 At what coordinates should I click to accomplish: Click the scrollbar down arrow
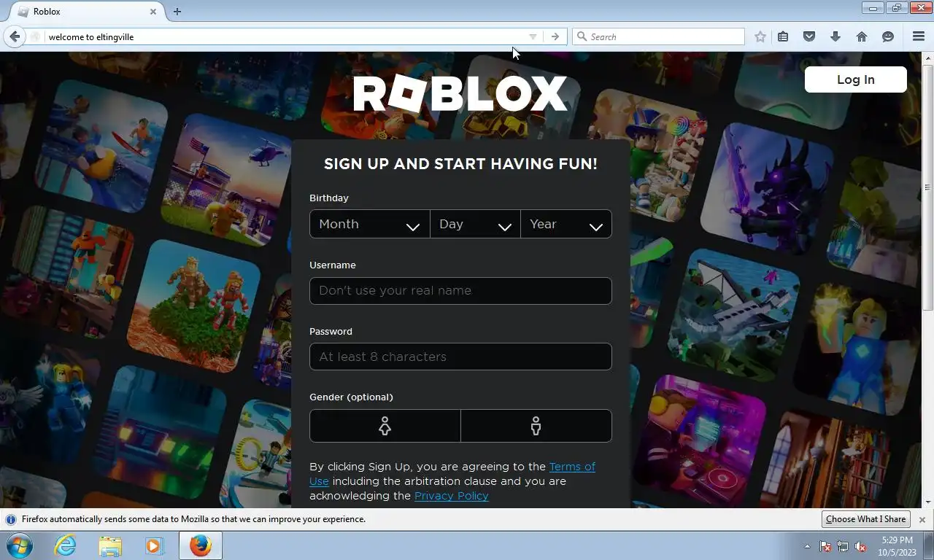pos(928,502)
